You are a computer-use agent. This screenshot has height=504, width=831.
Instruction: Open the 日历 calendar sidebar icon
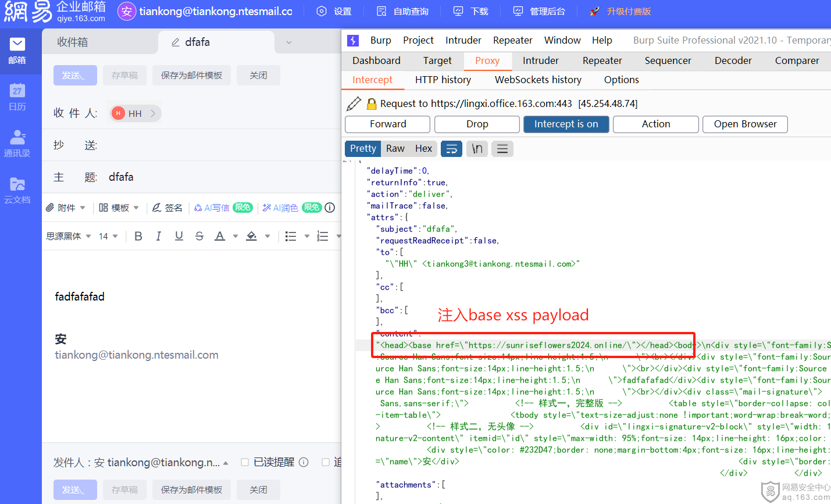click(x=17, y=97)
